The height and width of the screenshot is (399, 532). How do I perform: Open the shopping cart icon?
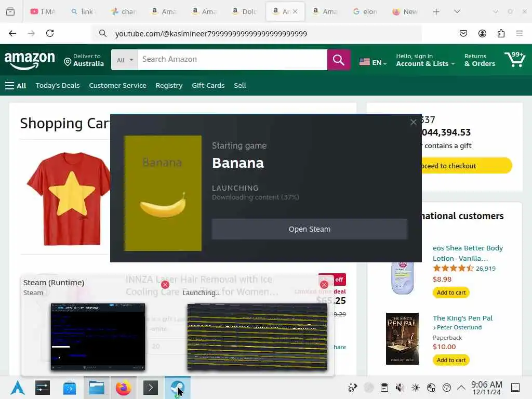[515, 59]
